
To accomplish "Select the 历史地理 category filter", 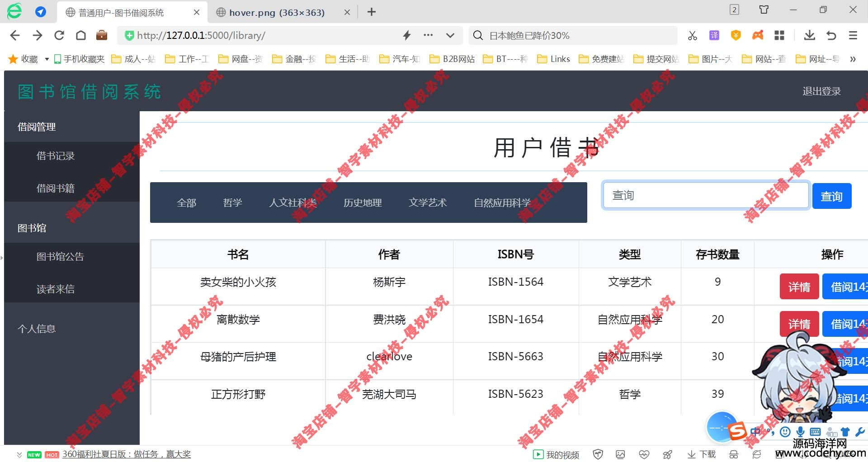I will (x=363, y=203).
